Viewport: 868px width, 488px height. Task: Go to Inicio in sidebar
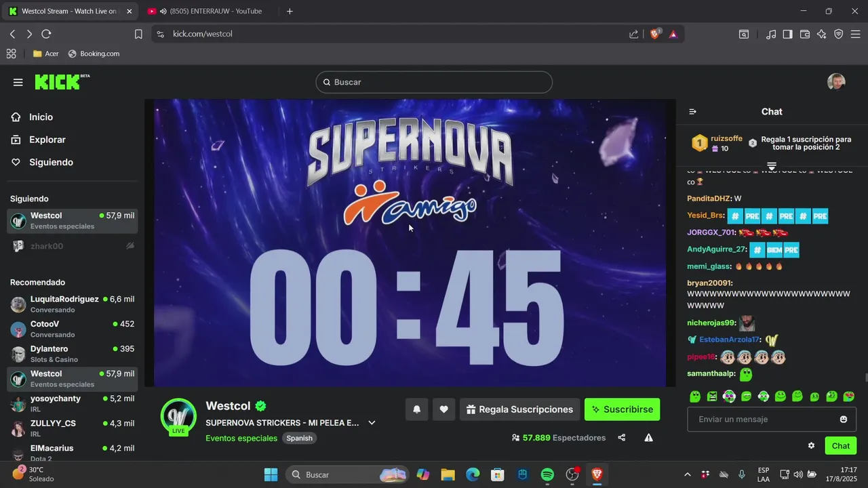click(32, 117)
